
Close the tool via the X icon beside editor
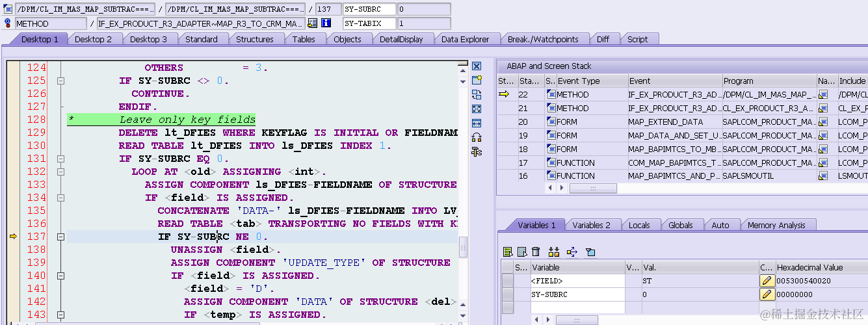[x=477, y=66]
